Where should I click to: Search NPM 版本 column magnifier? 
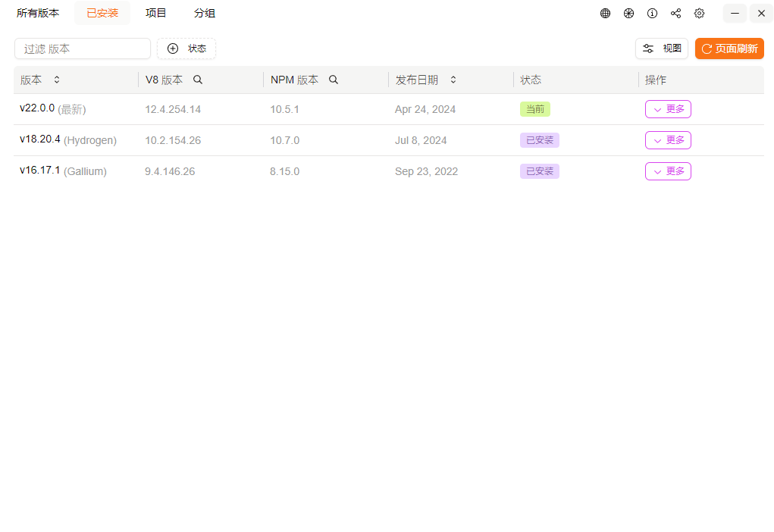pyautogui.click(x=334, y=80)
